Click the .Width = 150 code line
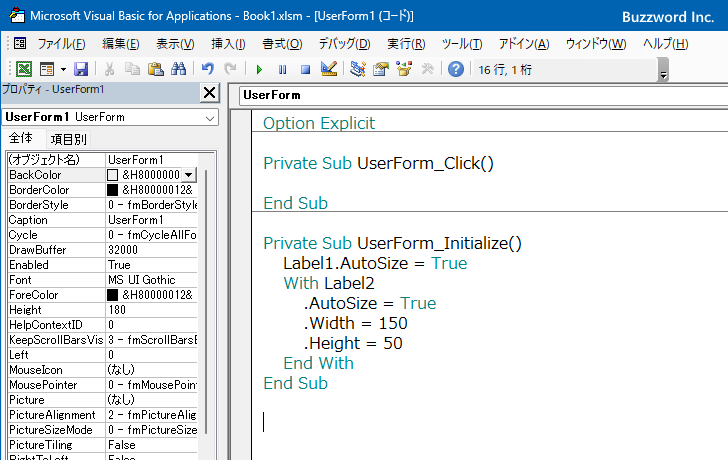728x460 pixels. pos(356,323)
